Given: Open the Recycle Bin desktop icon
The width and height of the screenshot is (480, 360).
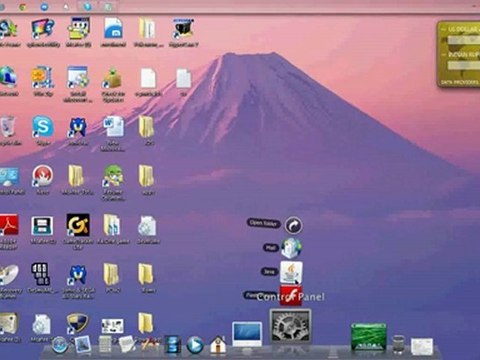Looking at the screenshot, I should click(7, 127).
